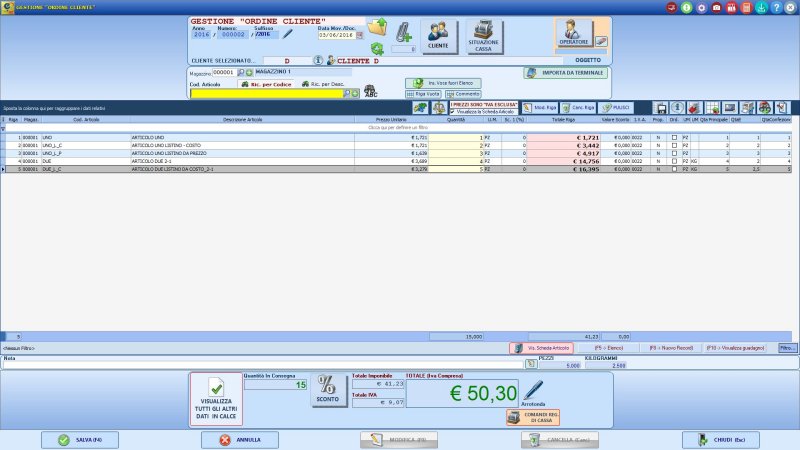Image resolution: width=800 pixels, height=450 pixels.
Task: Click the Magazzino code field 000001
Action: [x=224, y=72]
